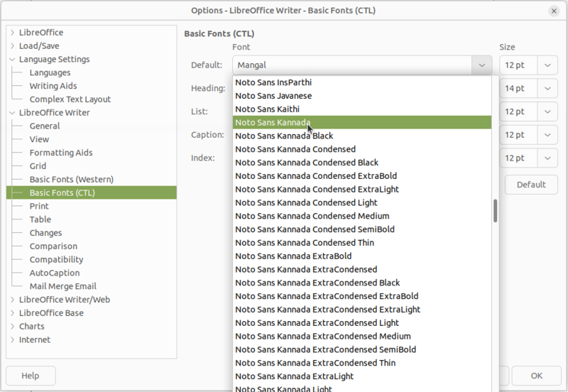Viewport: 568px width, 392px height.
Task: Select Grid in the options tree
Action: (x=38, y=166)
